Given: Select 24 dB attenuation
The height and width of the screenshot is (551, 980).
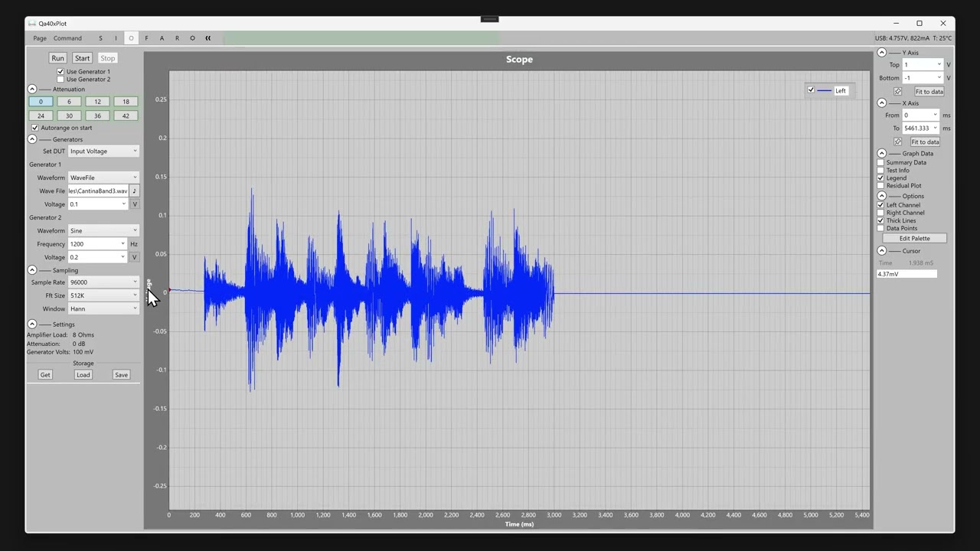Looking at the screenshot, I should (41, 116).
